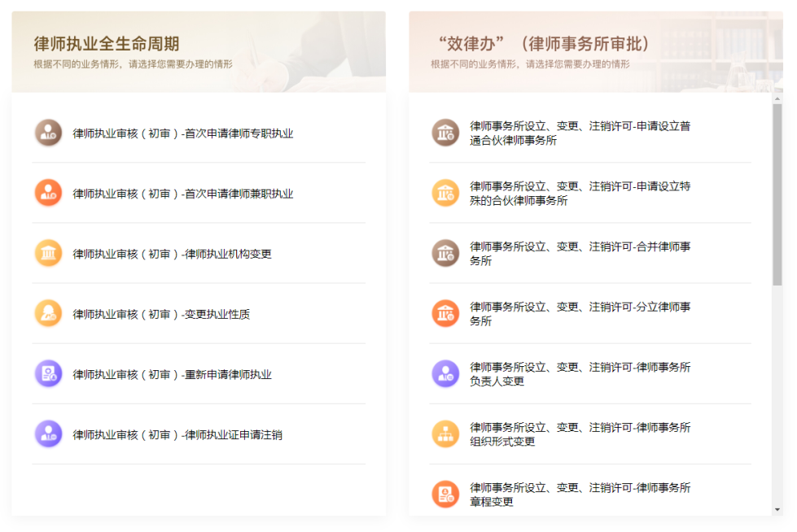
Task: Select the building icon for 律师执业机构变更
Action: pos(48,253)
